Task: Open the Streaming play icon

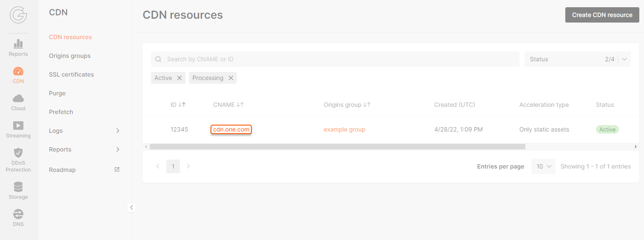Action: click(18, 126)
